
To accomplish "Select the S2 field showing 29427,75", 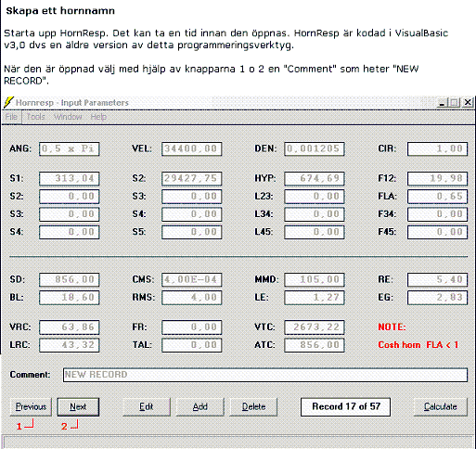I will [x=192, y=178].
